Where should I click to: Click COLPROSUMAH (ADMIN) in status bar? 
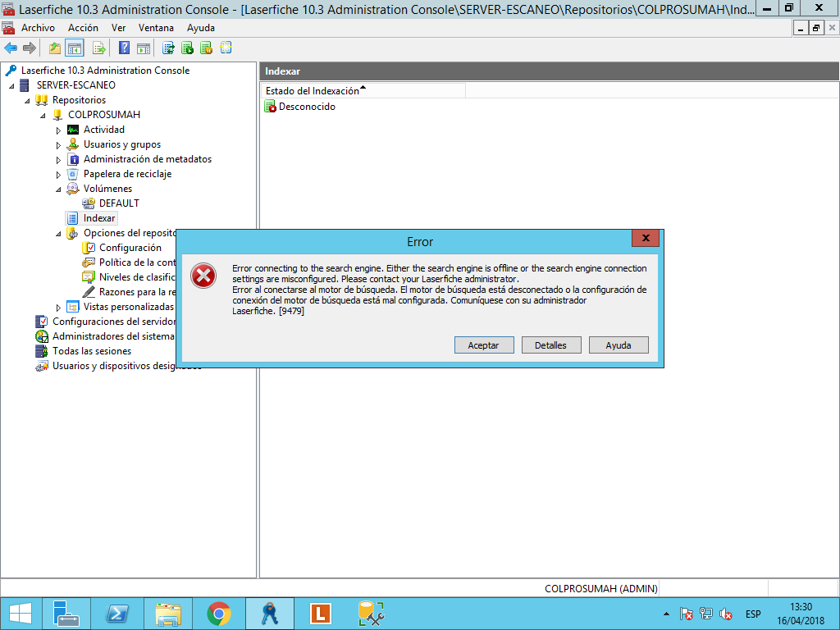[601, 588]
